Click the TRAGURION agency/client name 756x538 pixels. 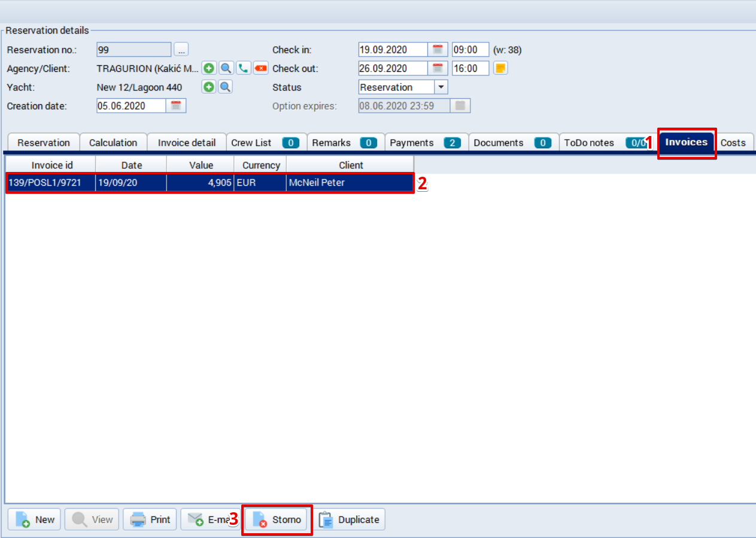tap(147, 68)
